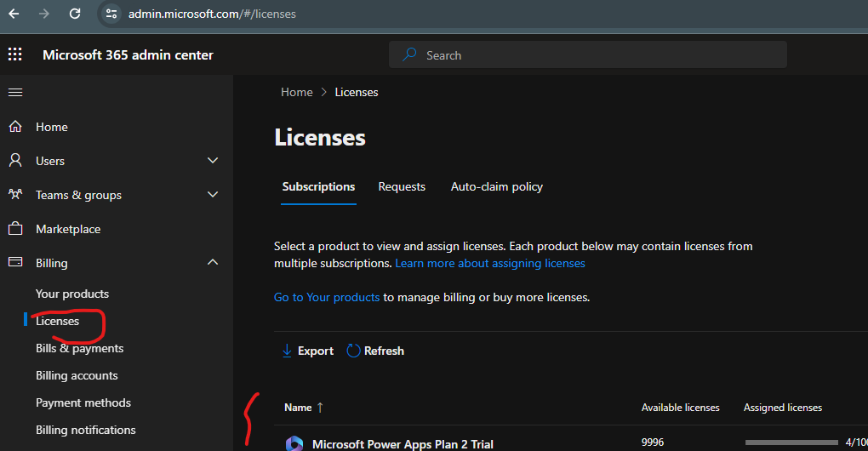Click the Marketplace shopping bag icon
The width and height of the screenshot is (868, 451).
[x=15, y=229]
